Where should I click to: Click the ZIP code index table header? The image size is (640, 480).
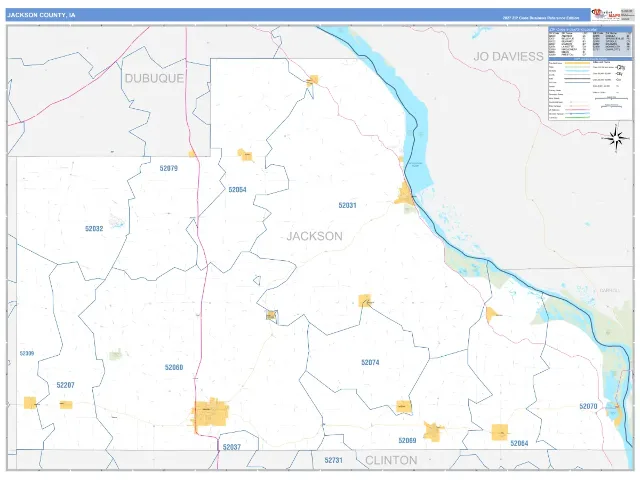(590, 30)
